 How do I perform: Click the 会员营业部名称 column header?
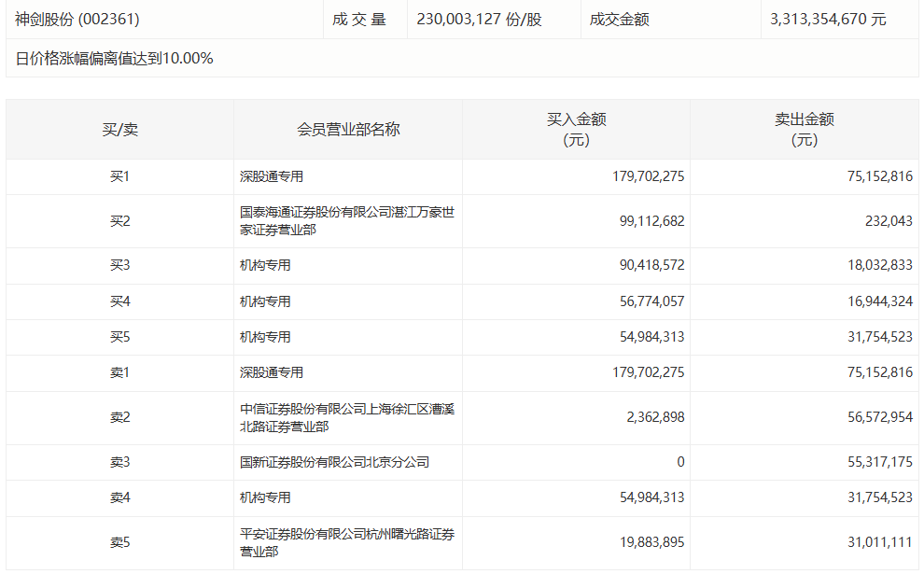pyautogui.click(x=348, y=130)
